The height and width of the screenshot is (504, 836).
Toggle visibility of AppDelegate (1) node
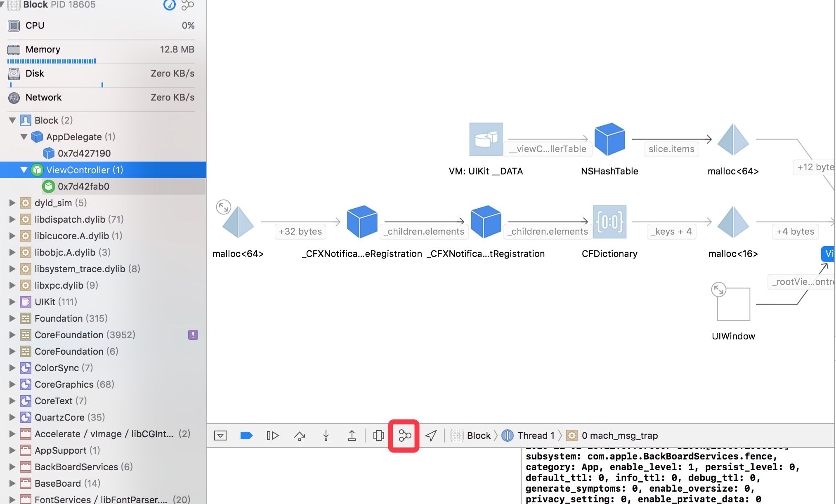pyautogui.click(x=23, y=137)
